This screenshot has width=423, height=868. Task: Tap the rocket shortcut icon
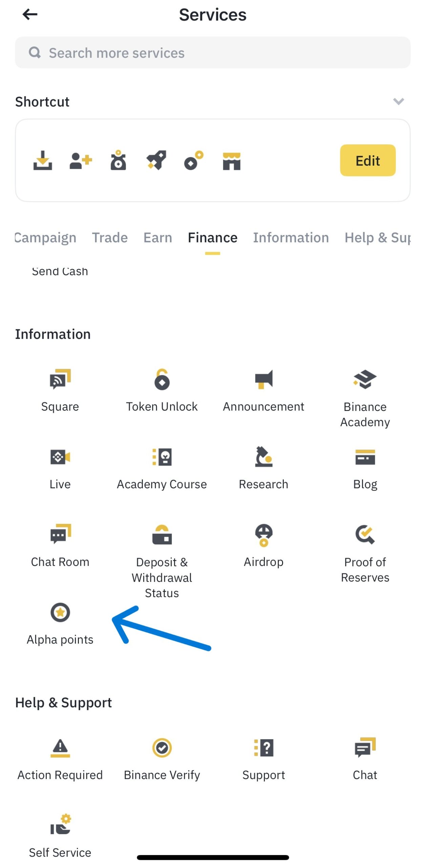point(156,160)
